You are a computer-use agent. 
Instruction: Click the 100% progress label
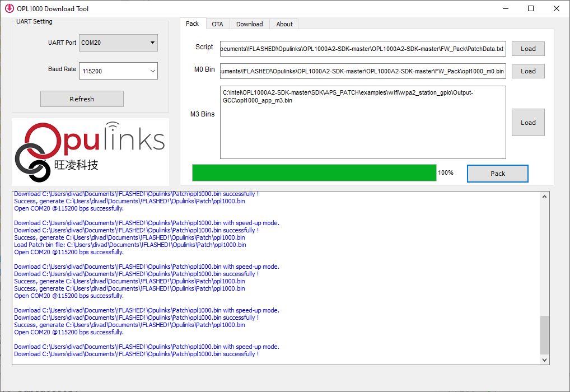[446, 172]
